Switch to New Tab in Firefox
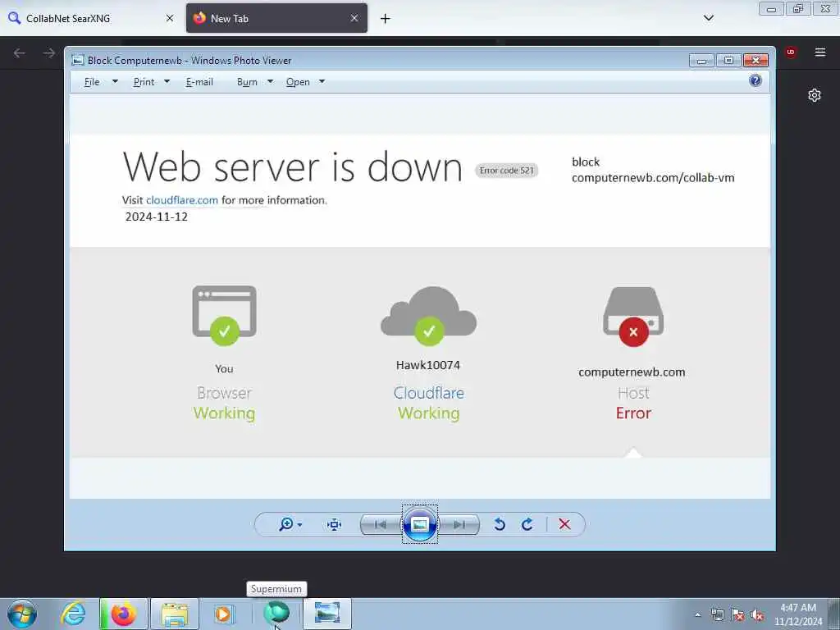The image size is (840, 630). pos(276,18)
